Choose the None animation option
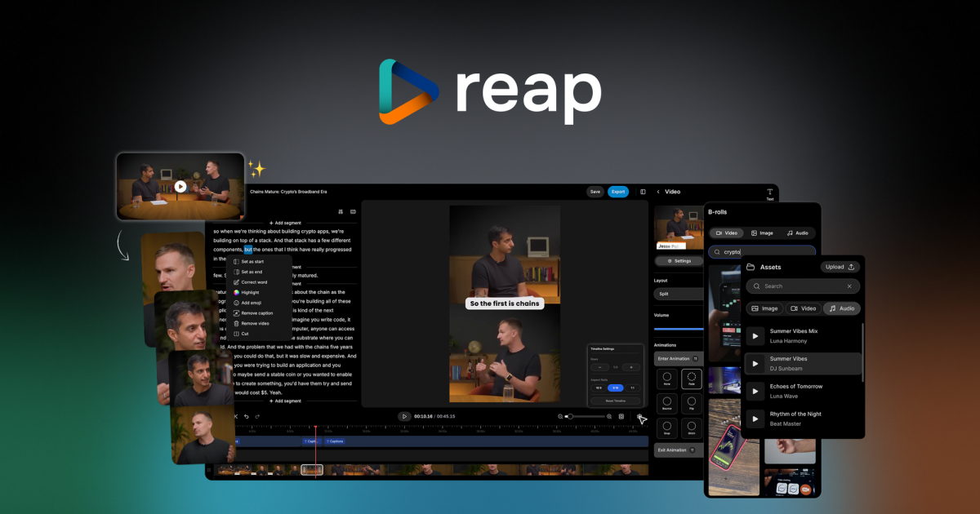Viewport: 980px width, 514px height. (x=667, y=379)
